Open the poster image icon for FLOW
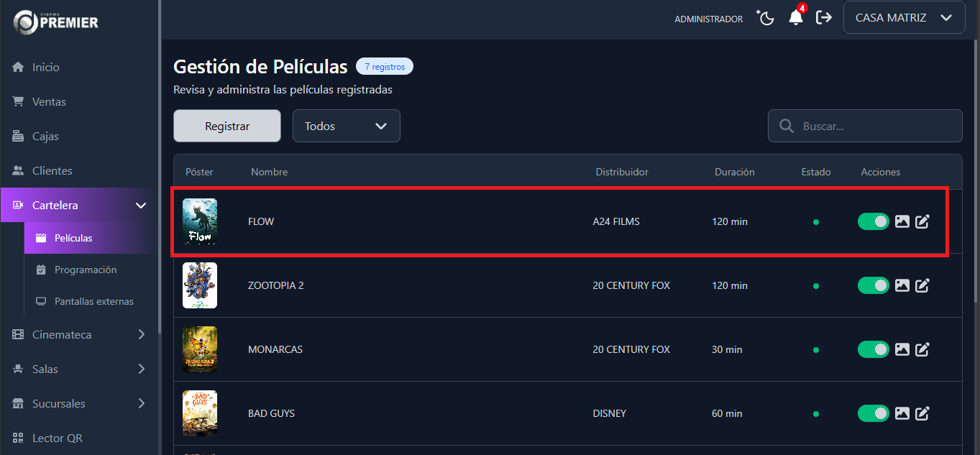 click(x=902, y=221)
